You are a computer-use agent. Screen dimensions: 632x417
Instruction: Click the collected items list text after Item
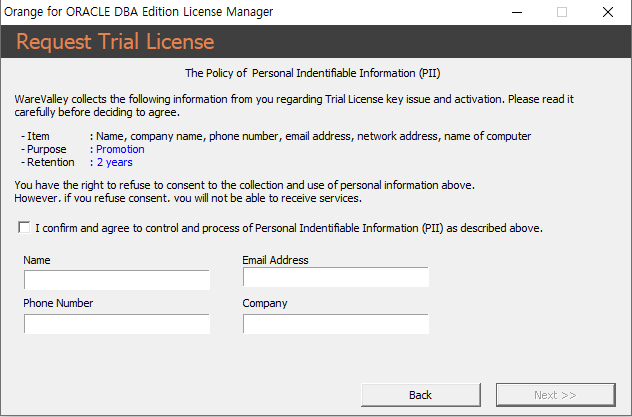click(x=314, y=137)
